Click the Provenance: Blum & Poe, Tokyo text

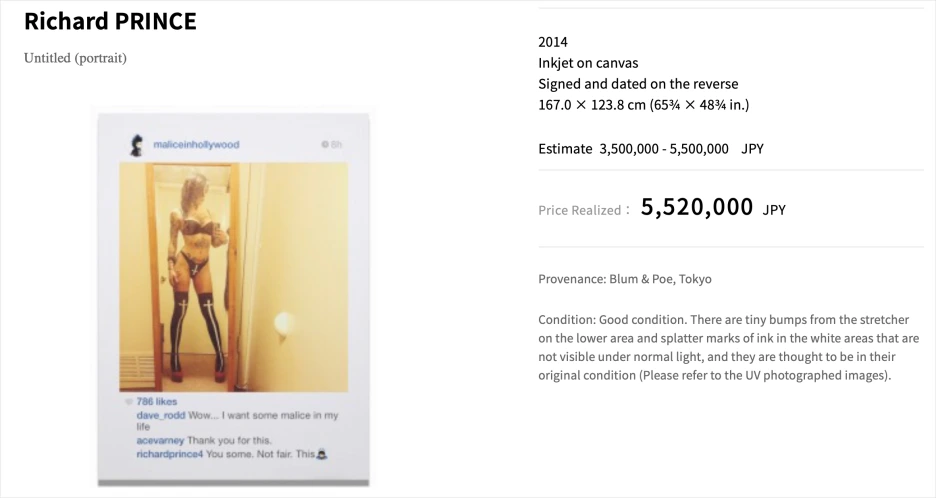(x=625, y=279)
